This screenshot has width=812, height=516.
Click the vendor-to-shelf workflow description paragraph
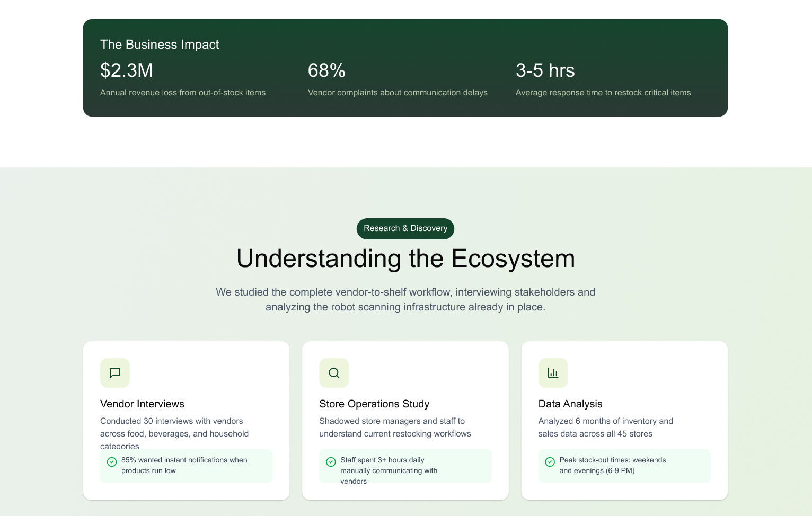coord(405,299)
